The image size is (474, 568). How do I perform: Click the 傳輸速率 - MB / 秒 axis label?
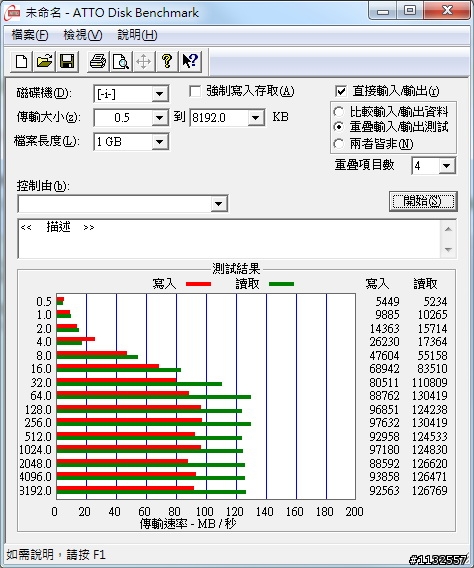pos(188,524)
